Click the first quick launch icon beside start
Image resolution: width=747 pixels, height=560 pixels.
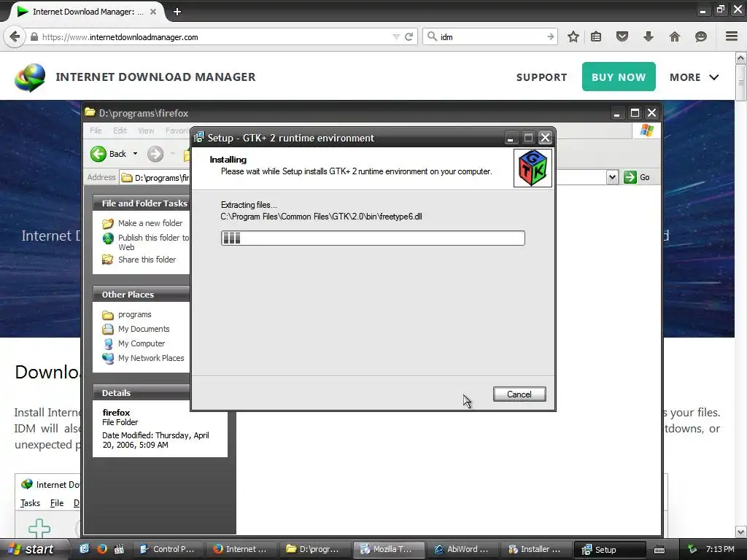85,549
